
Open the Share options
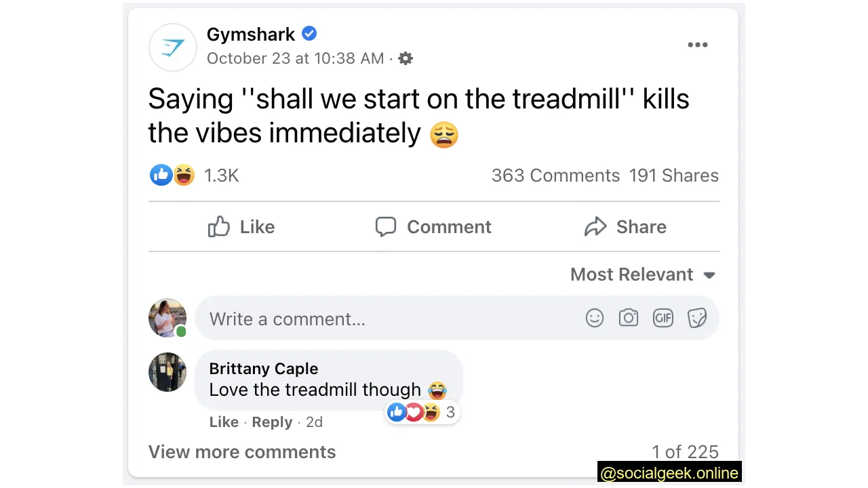tap(625, 226)
